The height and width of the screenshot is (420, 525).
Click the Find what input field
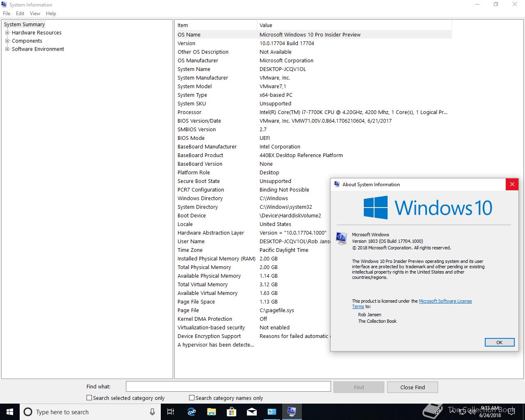228,386
